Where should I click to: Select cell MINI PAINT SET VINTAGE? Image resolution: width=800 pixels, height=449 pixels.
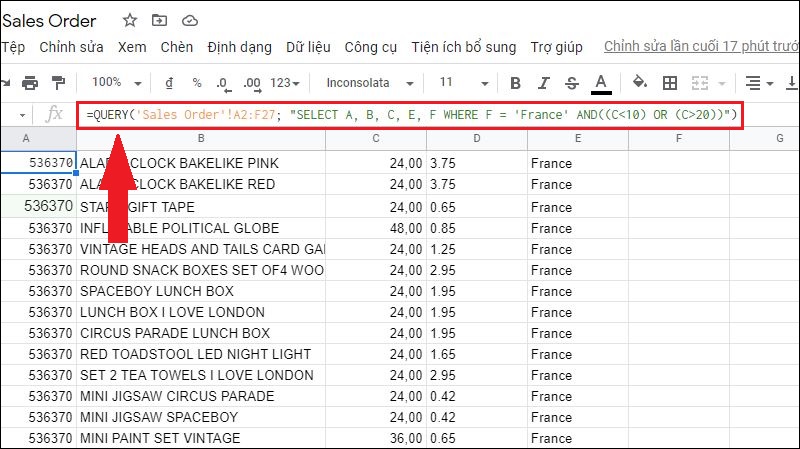pos(201,438)
